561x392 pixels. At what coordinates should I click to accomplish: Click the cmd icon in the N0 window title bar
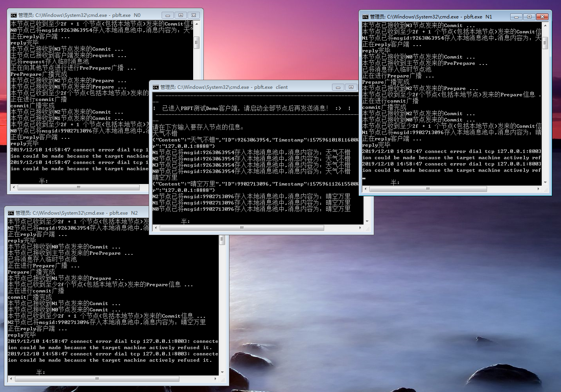tap(14, 15)
